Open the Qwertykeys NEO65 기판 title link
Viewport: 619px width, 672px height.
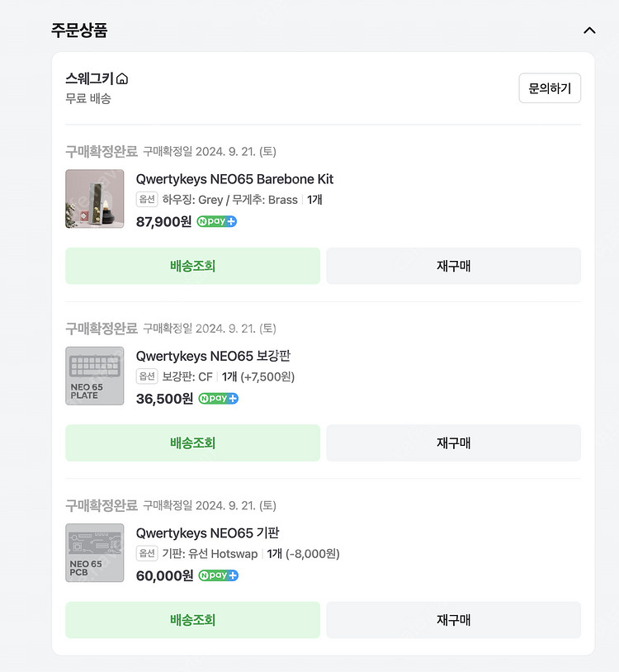[207, 533]
